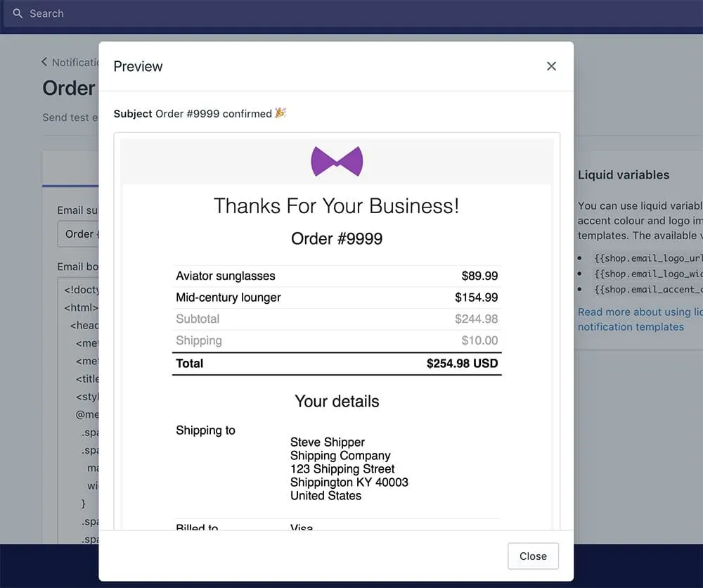Click the search magnifier icon in the top bar
The height and width of the screenshot is (588, 703).
pyautogui.click(x=18, y=13)
